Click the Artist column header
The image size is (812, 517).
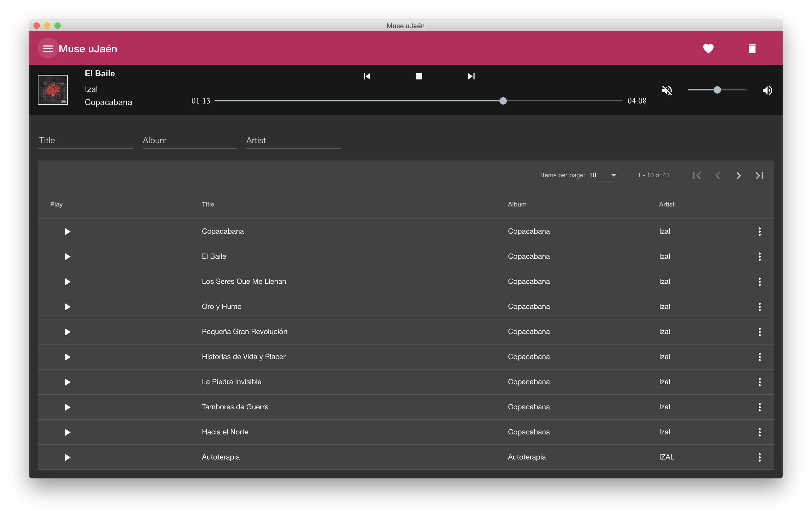click(666, 204)
